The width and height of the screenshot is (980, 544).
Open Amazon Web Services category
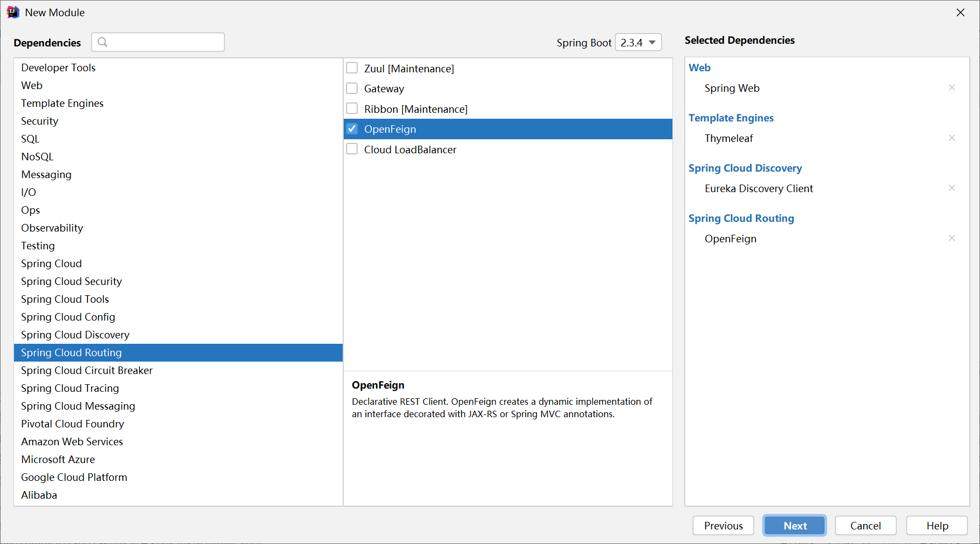pyautogui.click(x=178, y=441)
